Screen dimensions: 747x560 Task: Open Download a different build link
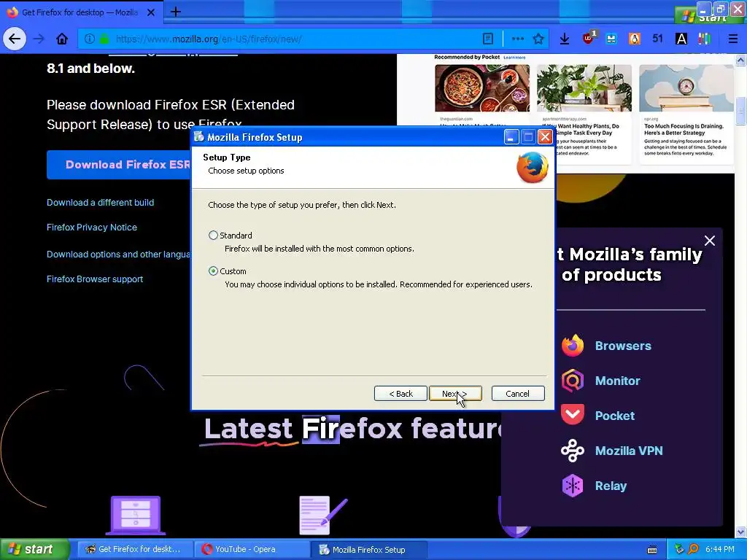(x=100, y=203)
